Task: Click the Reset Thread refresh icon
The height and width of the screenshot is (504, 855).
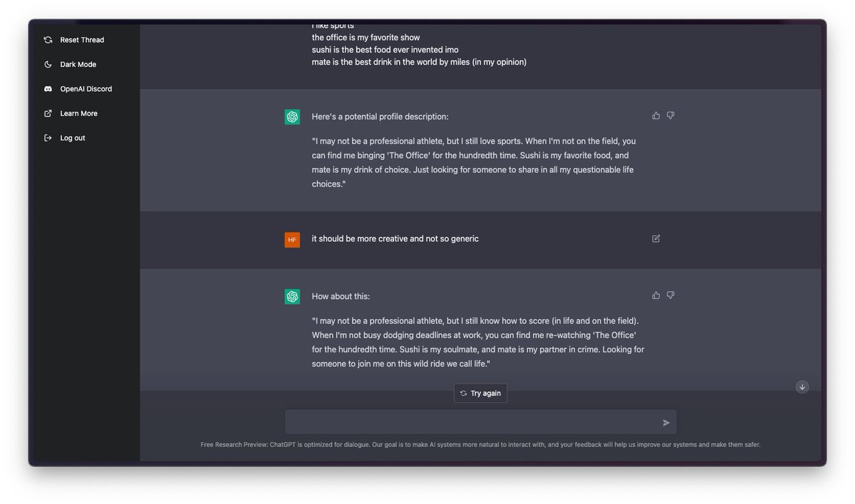Action: (x=48, y=40)
